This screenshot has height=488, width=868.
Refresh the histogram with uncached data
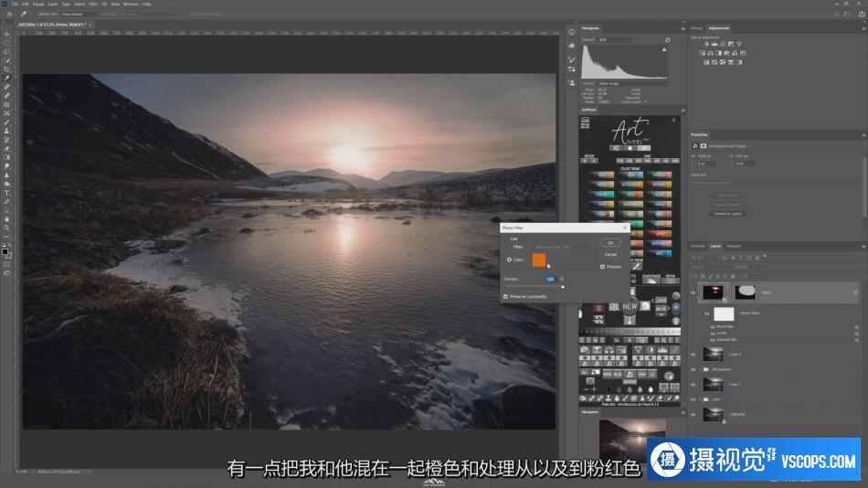click(x=668, y=40)
